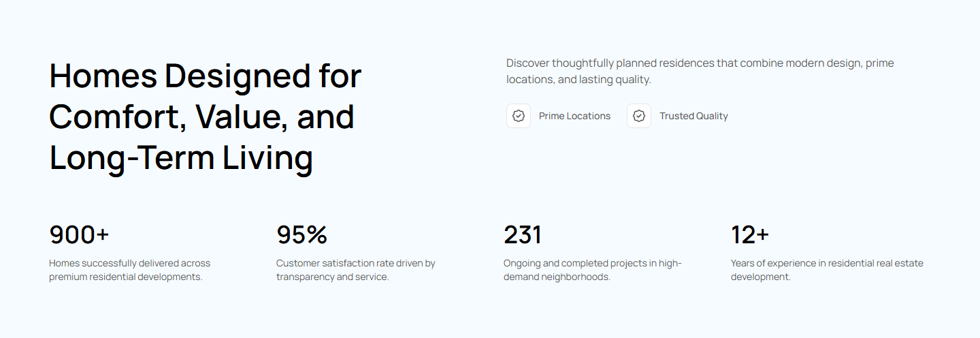This screenshot has width=980, height=338.
Task: Click the "12+" years of experience statistic
Action: point(749,234)
